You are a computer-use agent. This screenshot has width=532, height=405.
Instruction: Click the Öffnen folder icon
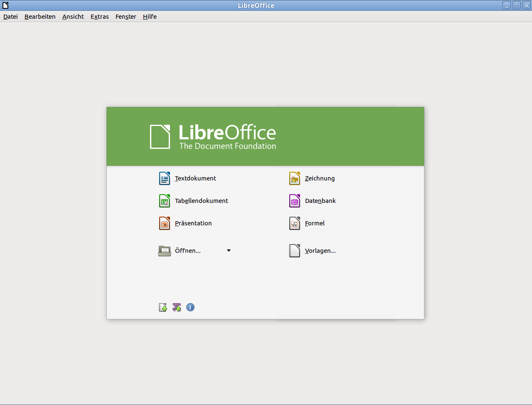(x=165, y=251)
